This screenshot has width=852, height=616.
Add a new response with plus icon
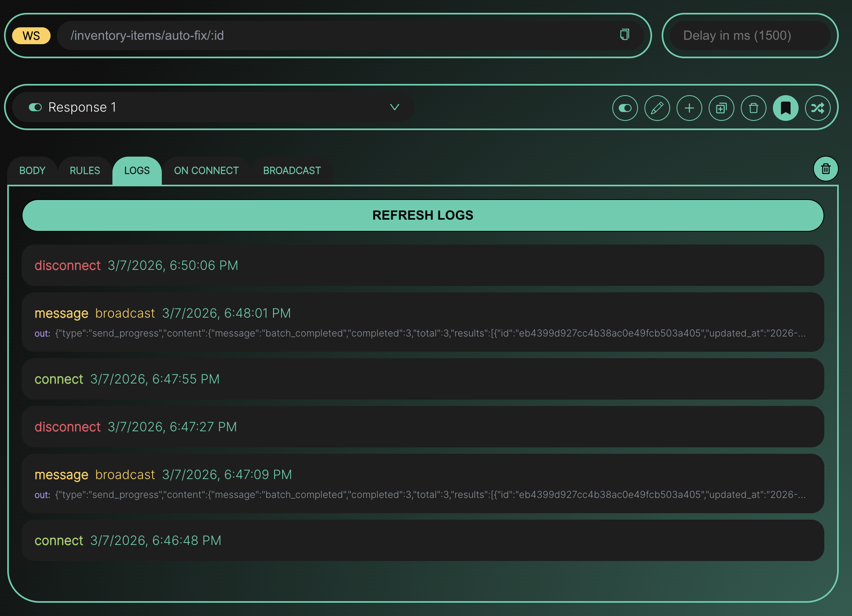tap(689, 108)
